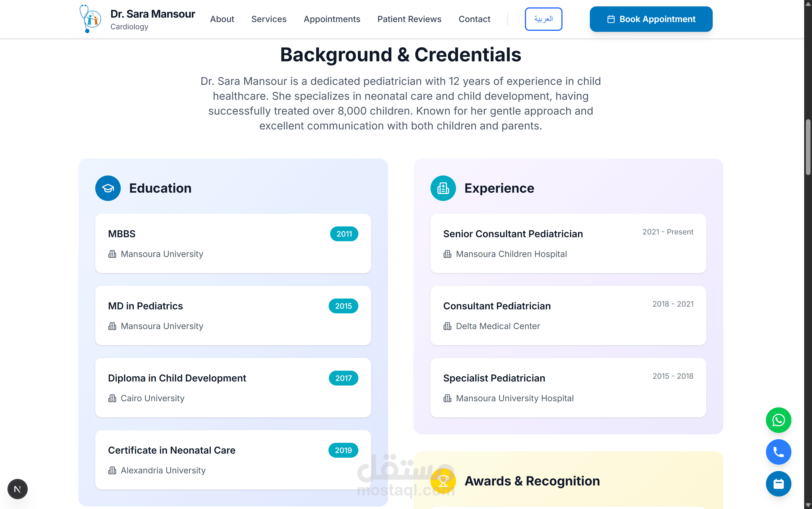The height and width of the screenshot is (509, 812).
Task: Select the MD in Pediatrics card
Action: pos(233,315)
